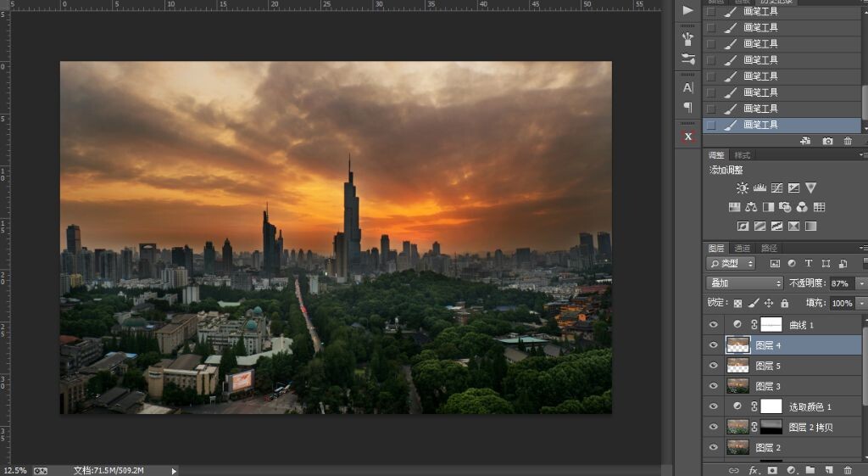The width and height of the screenshot is (868, 476).
Task: Add a Channel Mixer adjustment layer
Action: coord(802,207)
